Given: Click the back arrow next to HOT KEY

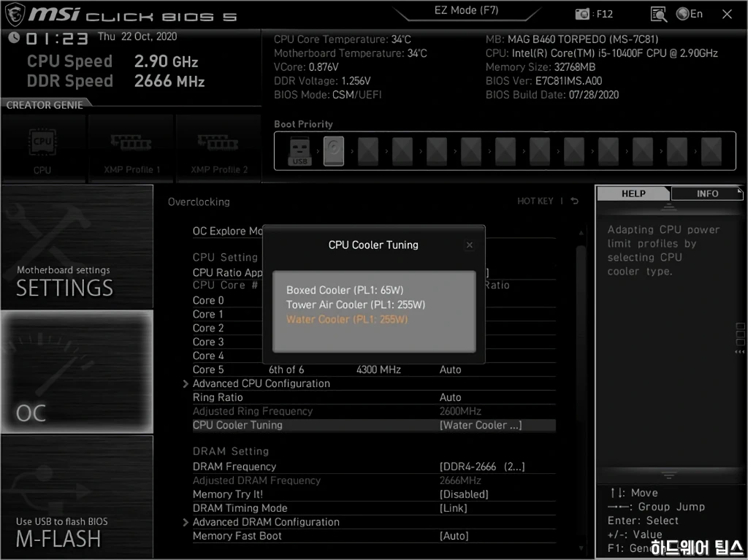Looking at the screenshot, I should 574,202.
